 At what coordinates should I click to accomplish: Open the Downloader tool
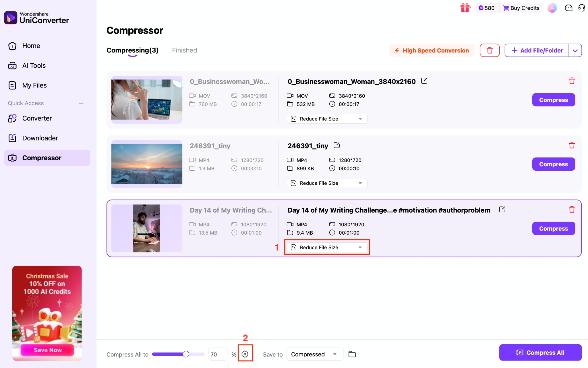(x=40, y=138)
